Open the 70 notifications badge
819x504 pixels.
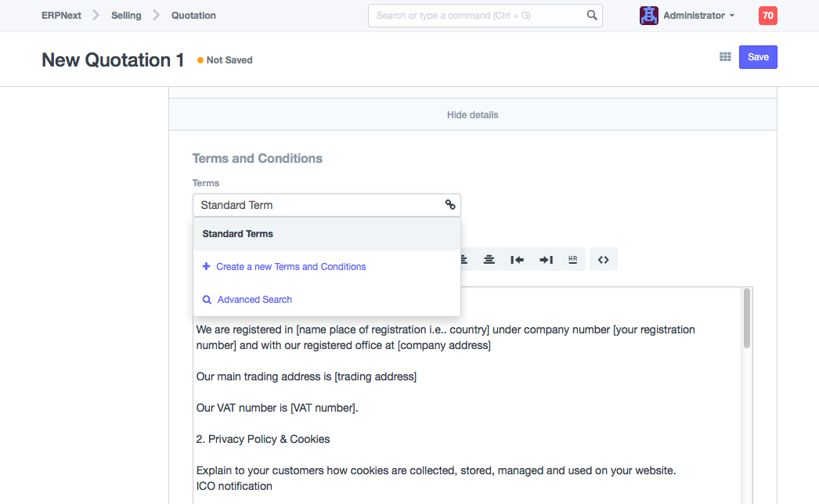(x=767, y=16)
